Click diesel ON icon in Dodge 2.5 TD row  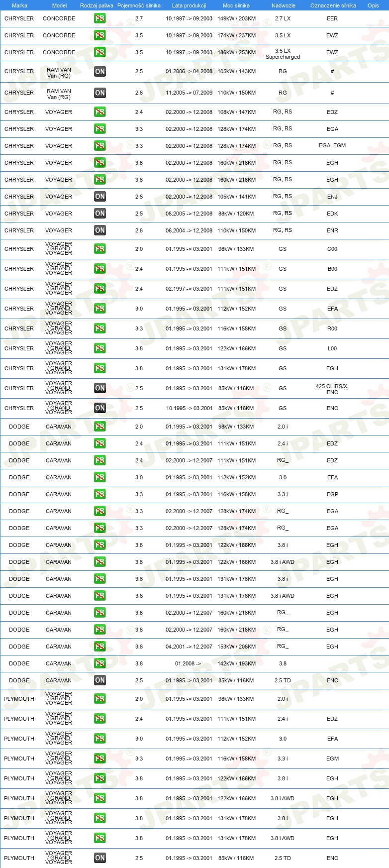click(100, 680)
